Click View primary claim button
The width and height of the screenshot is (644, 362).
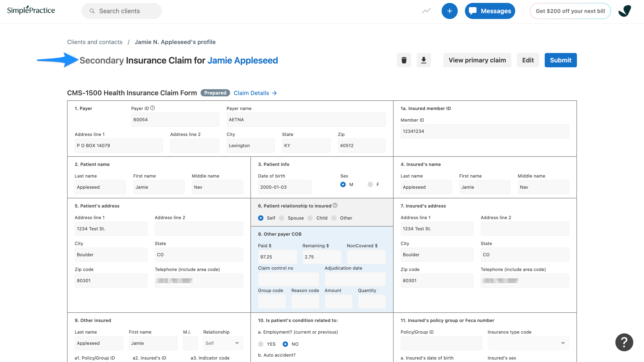[477, 60]
